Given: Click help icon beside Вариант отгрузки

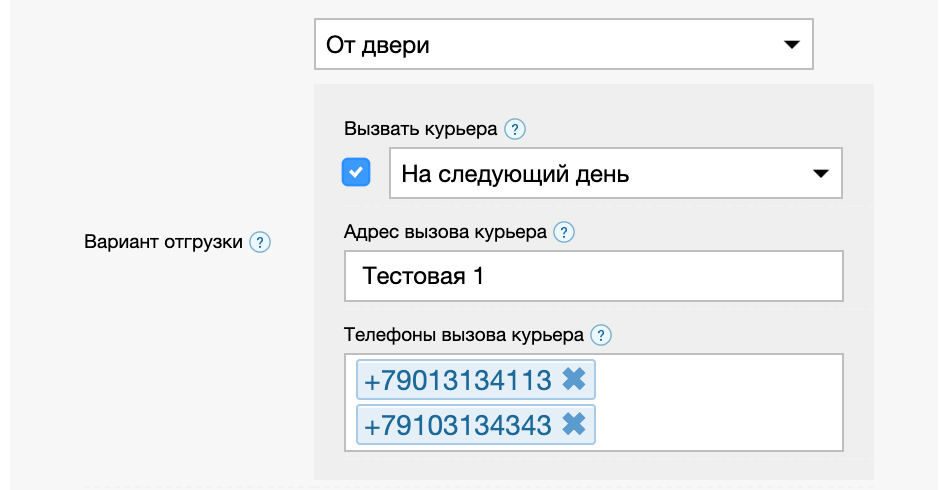Looking at the screenshot, I should click(260, 242).
